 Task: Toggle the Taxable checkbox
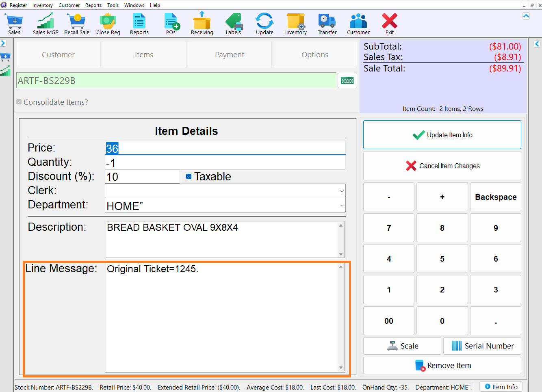pyautogui.click(x=189, y=176)
